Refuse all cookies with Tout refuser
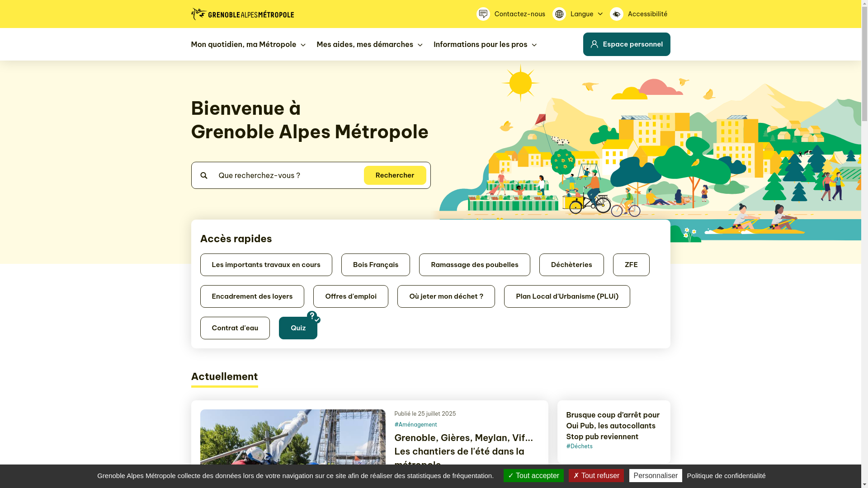Viewport: 868px width, 488px height. coord(596,475)
